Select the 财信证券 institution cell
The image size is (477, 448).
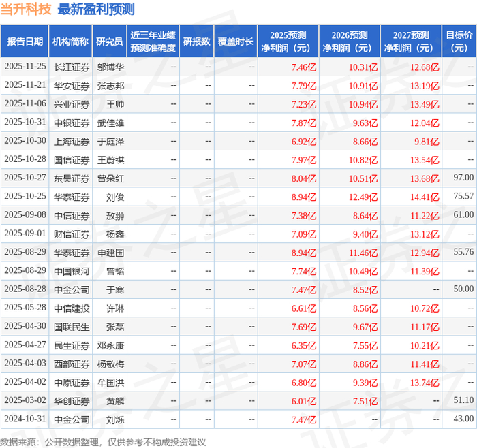(x=72, y=234)
